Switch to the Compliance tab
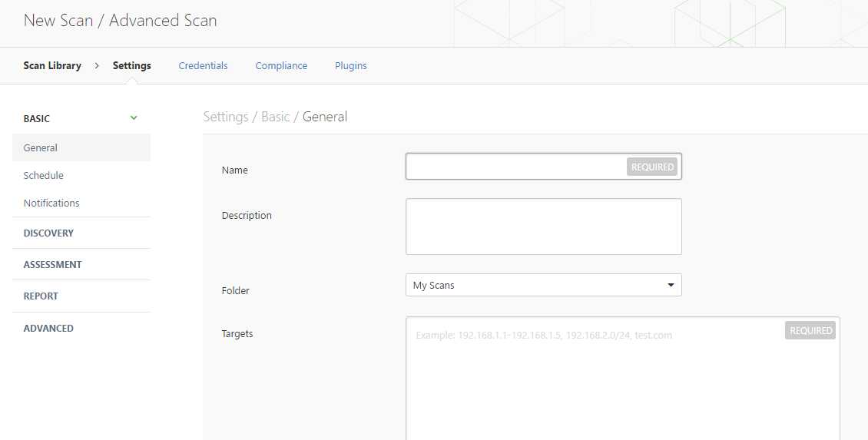This screenshot has height=440, width=868. tap(281, 66)
